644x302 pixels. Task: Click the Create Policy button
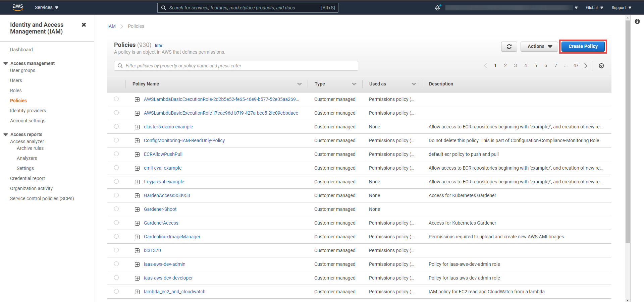pyautogui.click(x=583, y=47)
